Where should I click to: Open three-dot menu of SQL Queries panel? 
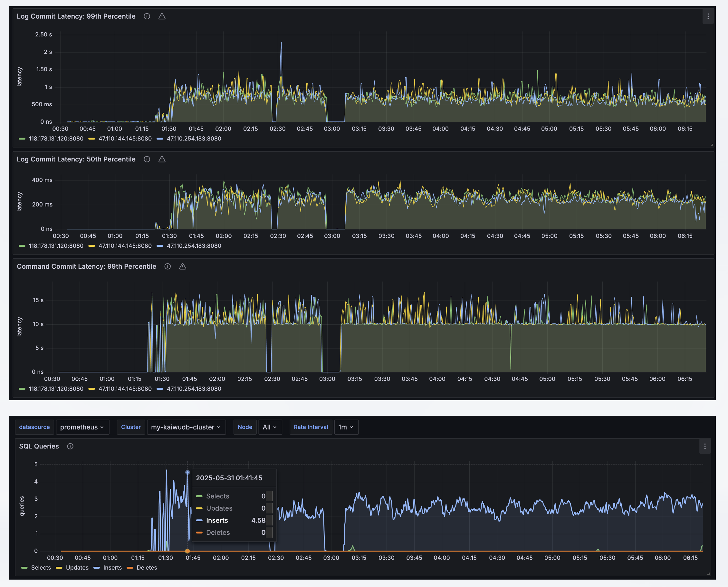[705, 446]
